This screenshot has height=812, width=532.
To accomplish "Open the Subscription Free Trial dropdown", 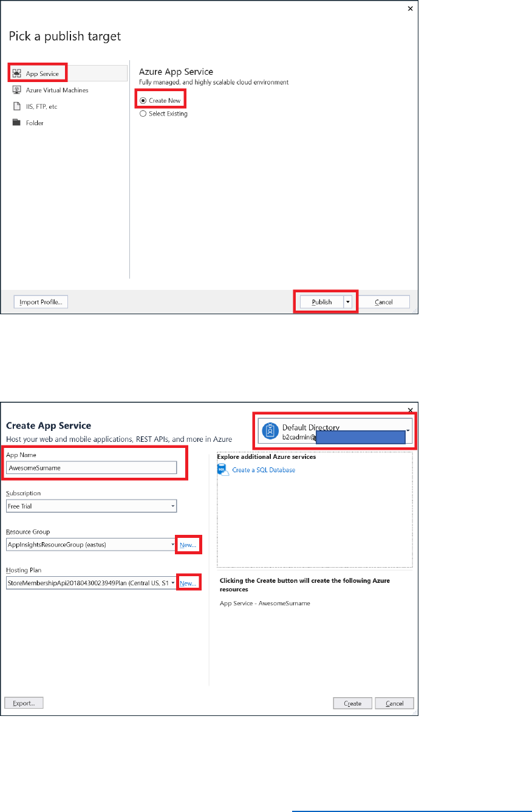I will pos(91,506).
